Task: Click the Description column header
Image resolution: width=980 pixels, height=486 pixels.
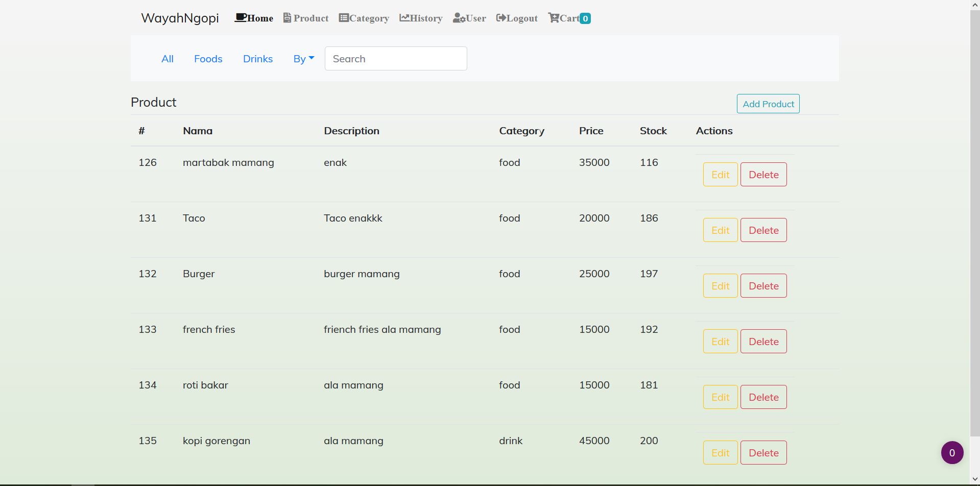Action: (x=351, y=131)
